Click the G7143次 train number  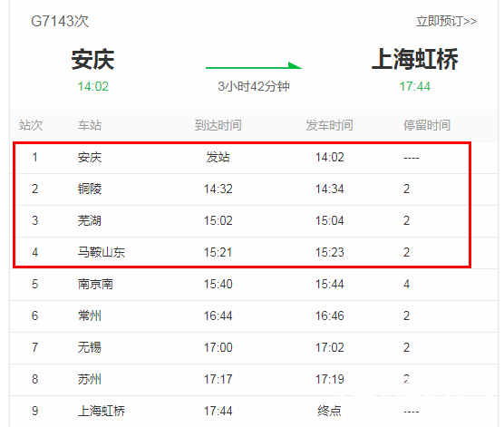tap(60, 21)
